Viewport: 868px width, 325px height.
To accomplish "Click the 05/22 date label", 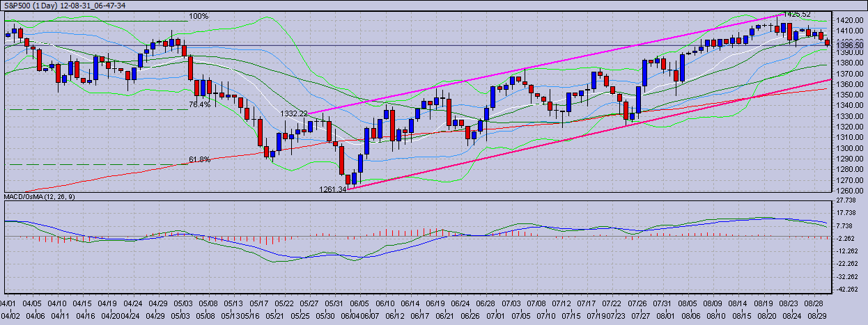I will click(x=284, y=304).
